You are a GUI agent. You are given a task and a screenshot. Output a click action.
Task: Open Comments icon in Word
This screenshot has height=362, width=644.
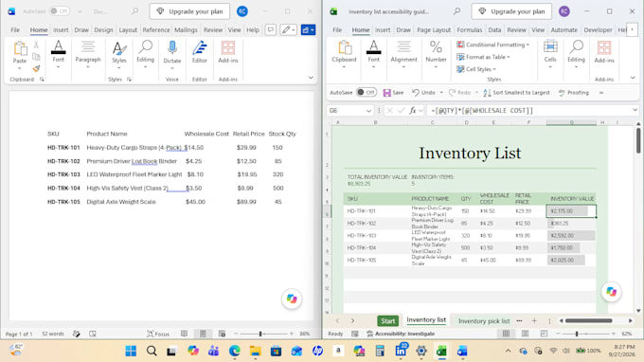(271, 29)
